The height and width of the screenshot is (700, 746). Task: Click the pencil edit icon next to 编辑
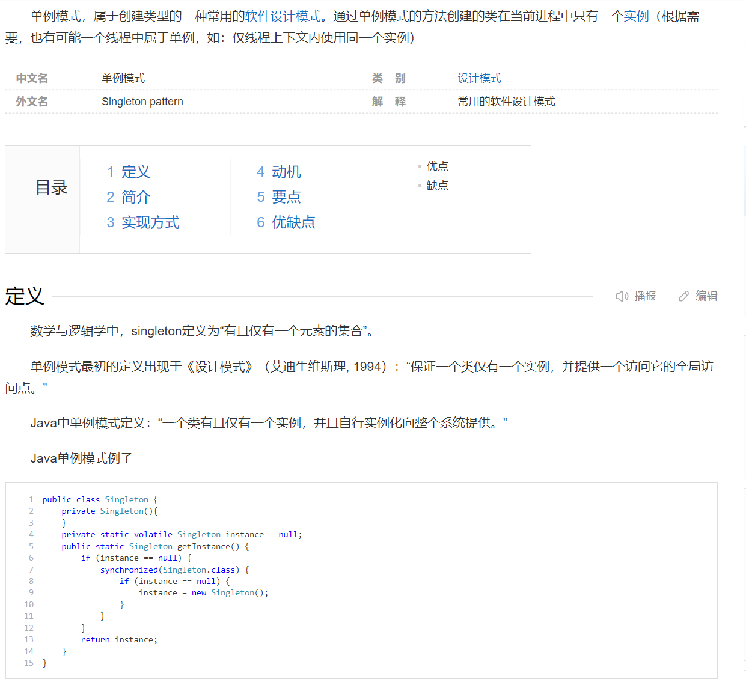pos(684,296)
